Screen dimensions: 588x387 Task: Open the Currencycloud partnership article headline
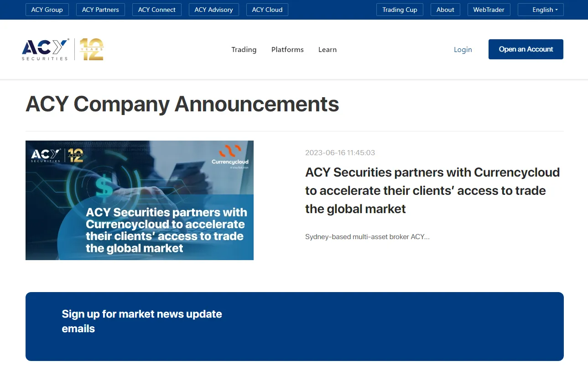click(432, 191)
